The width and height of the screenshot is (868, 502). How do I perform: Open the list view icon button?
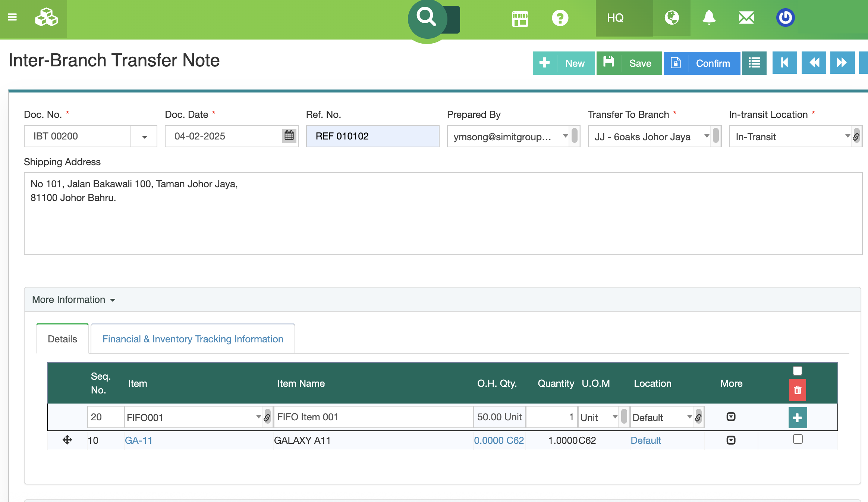click(x=754, y=63)
